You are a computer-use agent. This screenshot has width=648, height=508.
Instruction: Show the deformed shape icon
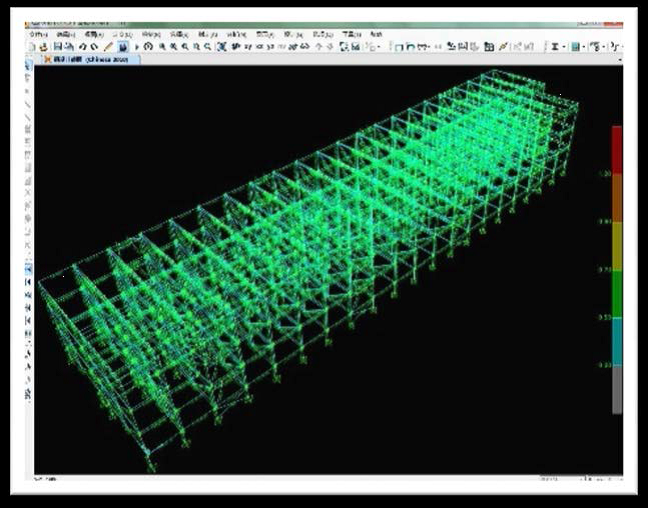[x=411, y=47]
